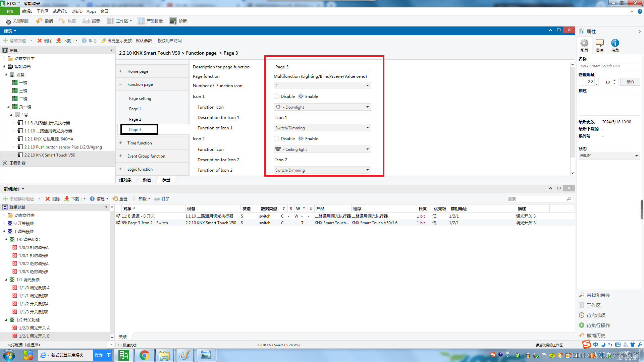Increase the physical address spinner value

click(614, 80)
